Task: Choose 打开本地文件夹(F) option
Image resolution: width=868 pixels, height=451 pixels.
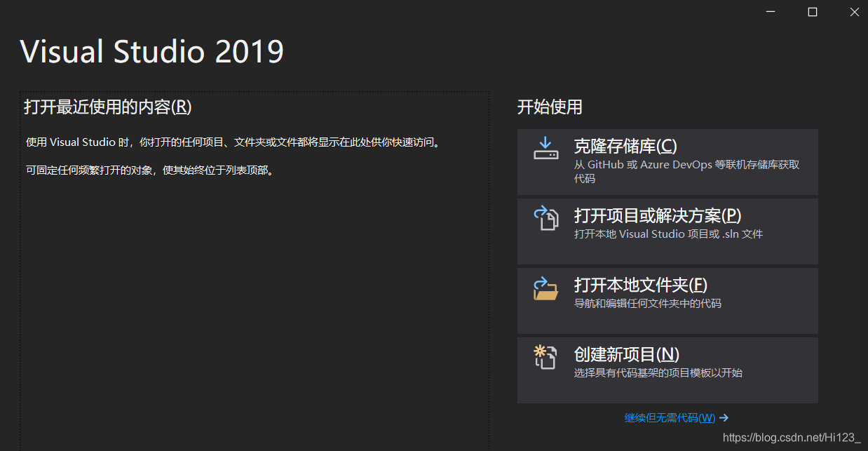Action: click(667, 301)
